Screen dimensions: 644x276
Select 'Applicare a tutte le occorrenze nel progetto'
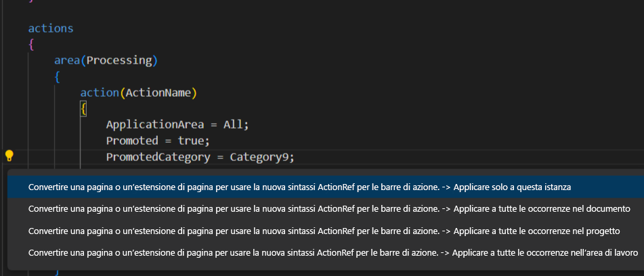(326, 231)
